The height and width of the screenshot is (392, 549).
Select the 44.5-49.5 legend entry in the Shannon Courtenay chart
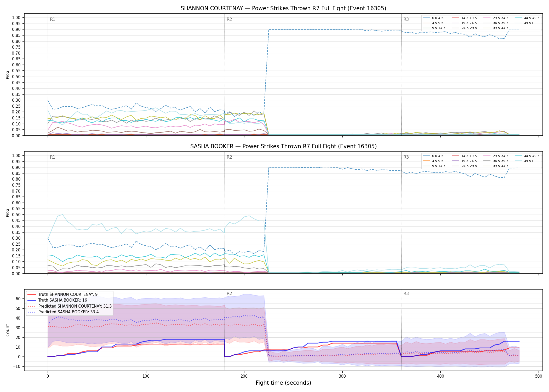pyautogui.click(x=527, y=18)
